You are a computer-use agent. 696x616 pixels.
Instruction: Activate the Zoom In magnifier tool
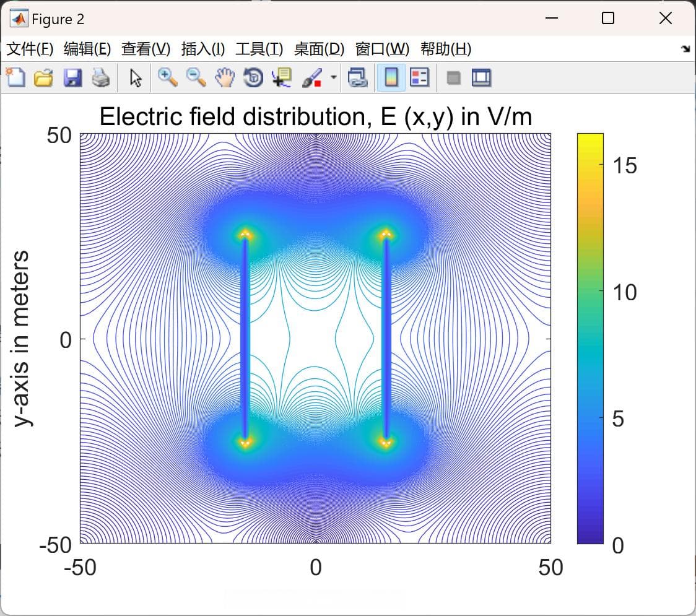[x=167, y=77]
